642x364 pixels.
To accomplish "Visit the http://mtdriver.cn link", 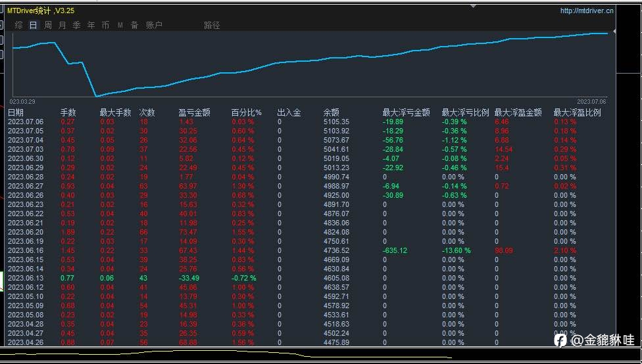I will [587, 11].
